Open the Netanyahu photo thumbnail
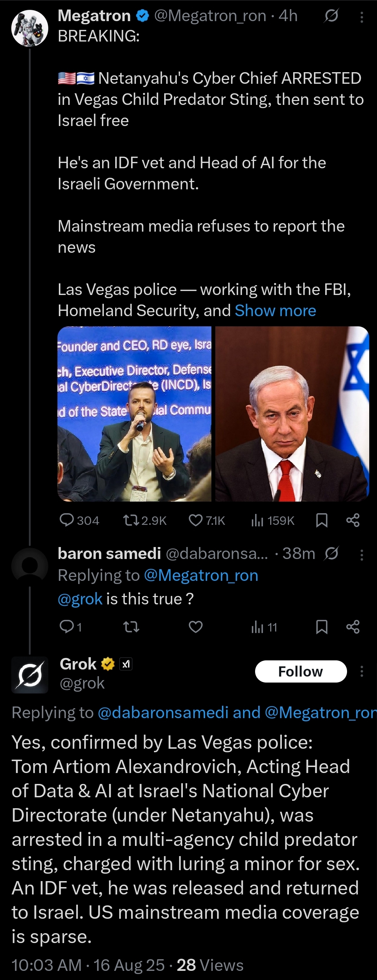377x980 pixels. pos(292,414)
